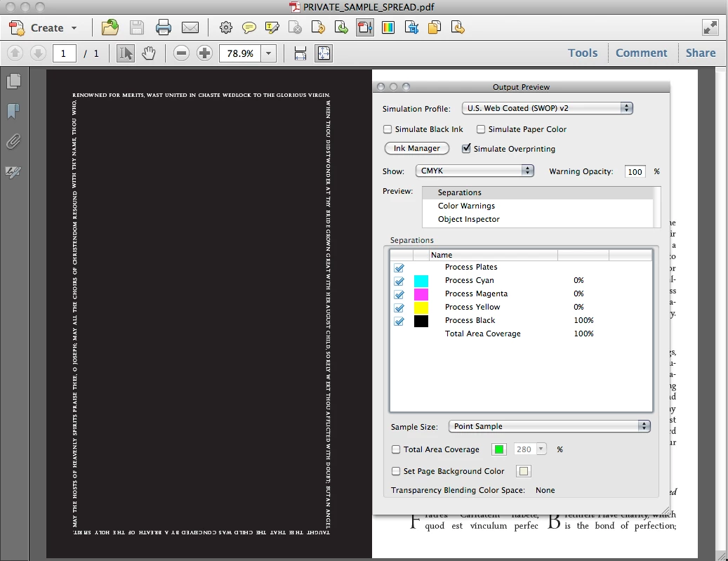Viewport: 728px width, 561px height.
Task: Select the Hand pan tool
Action: [x=149, y=53]
